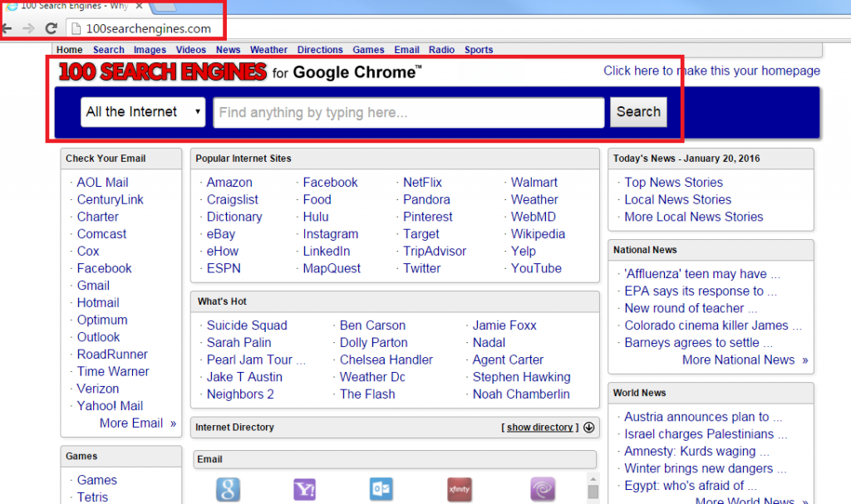Expand the Internet Directory via show directory
851x504 pixels.
[x=540, y=428]
